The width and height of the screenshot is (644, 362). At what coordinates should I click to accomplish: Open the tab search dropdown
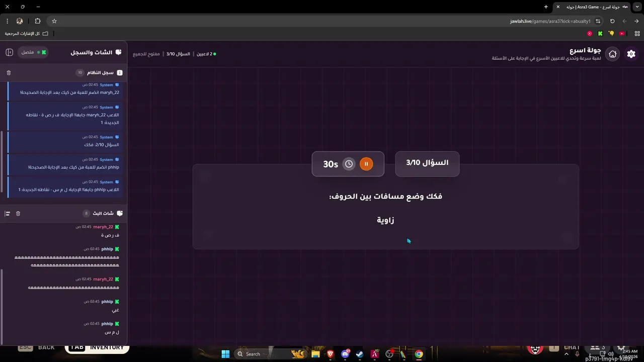tap(636, 7)
